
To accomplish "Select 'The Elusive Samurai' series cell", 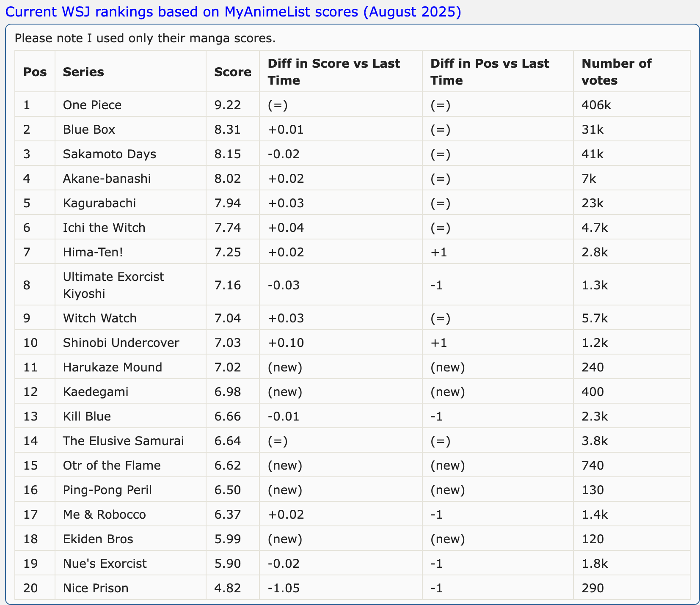I will [x=130, y=440].
